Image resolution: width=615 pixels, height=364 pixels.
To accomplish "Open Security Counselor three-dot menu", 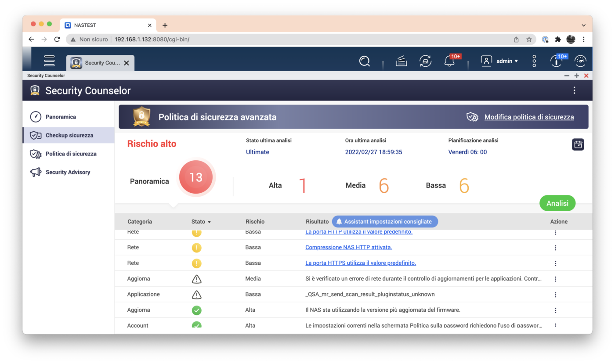I will pos(574,90).
